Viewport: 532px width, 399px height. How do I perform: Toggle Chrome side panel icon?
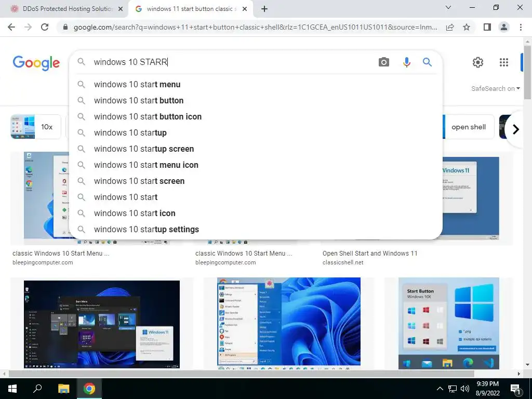pyautogui.click(x=487, y=27)
